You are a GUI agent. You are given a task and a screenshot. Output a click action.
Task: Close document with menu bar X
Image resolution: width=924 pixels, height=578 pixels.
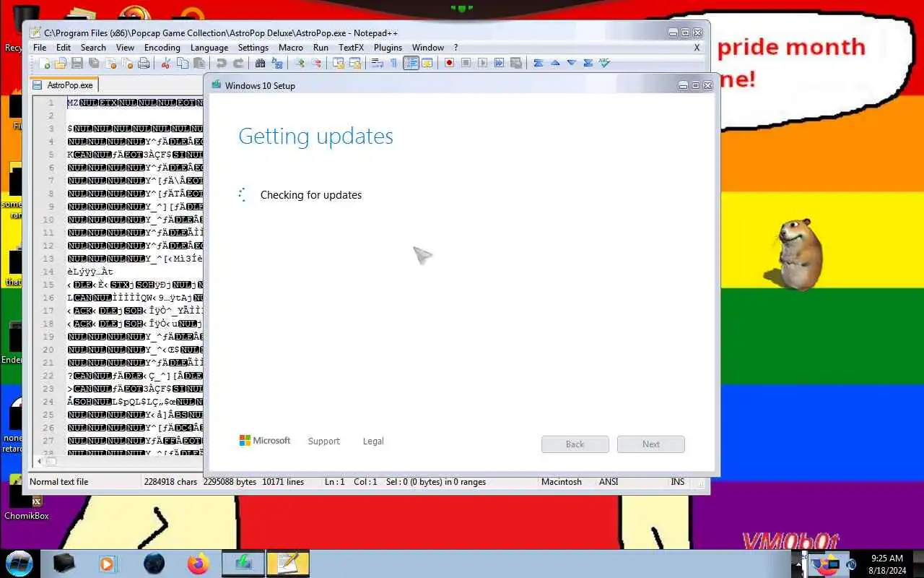click(697, 48)
